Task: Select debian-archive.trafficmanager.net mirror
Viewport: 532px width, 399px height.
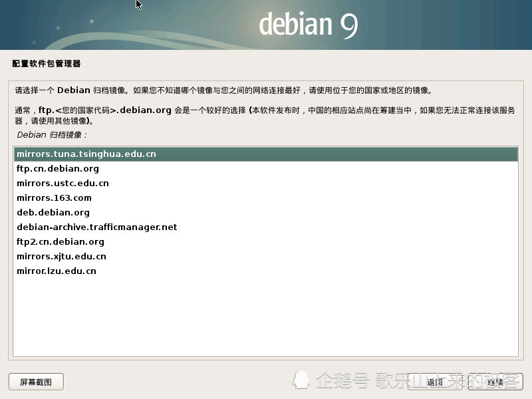Action: (x=265, y=227)
